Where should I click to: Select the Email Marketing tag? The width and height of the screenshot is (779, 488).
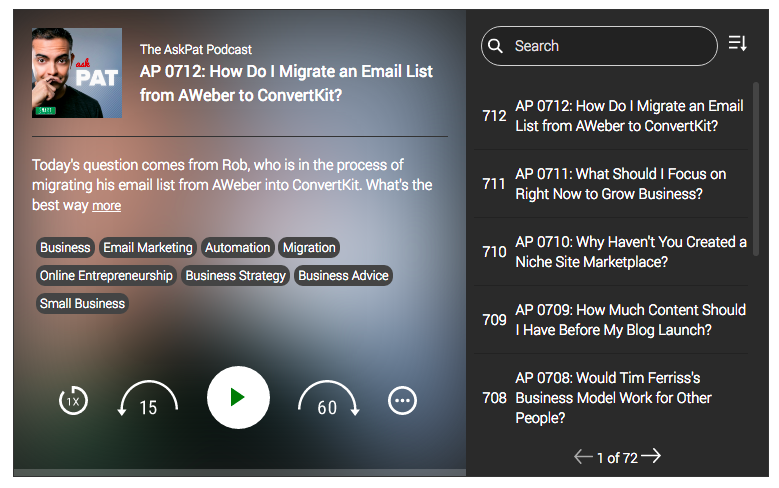coord(148,247)
